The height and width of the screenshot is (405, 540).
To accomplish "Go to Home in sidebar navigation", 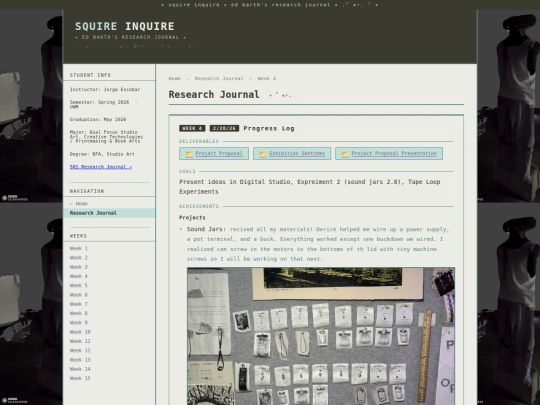I will 79,204.
